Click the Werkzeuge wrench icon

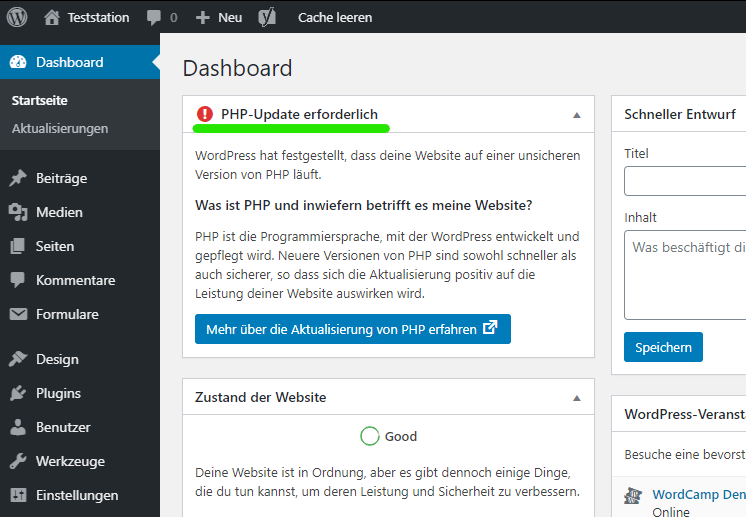[18, 461]
